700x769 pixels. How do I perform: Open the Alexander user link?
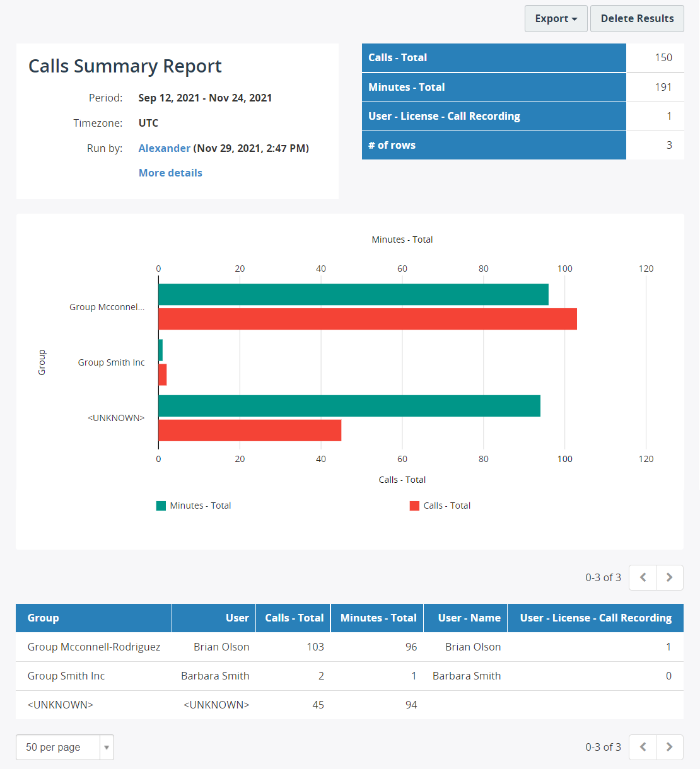(164, 148)
